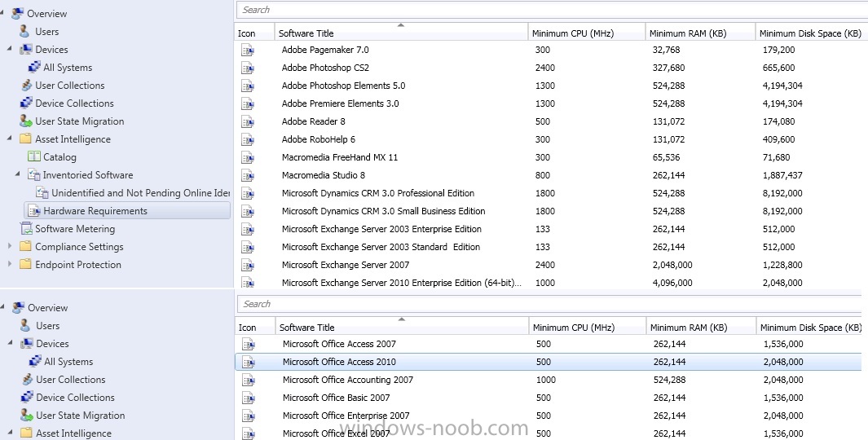This screenshot has height=440, width=868.
Task: Click the icon for Dynamics CRM 3.0 Small Business Edition
Action: (248, 211)
